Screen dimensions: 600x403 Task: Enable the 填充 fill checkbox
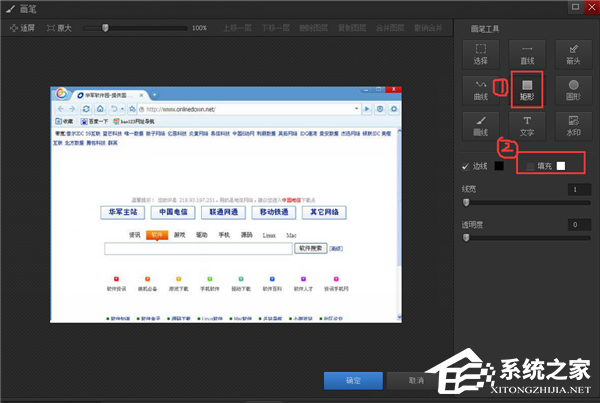530,166
